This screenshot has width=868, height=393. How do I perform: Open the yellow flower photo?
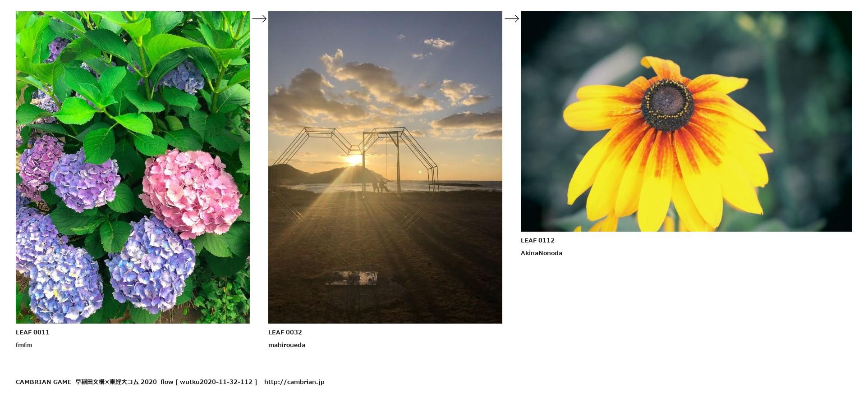(686, 121)
